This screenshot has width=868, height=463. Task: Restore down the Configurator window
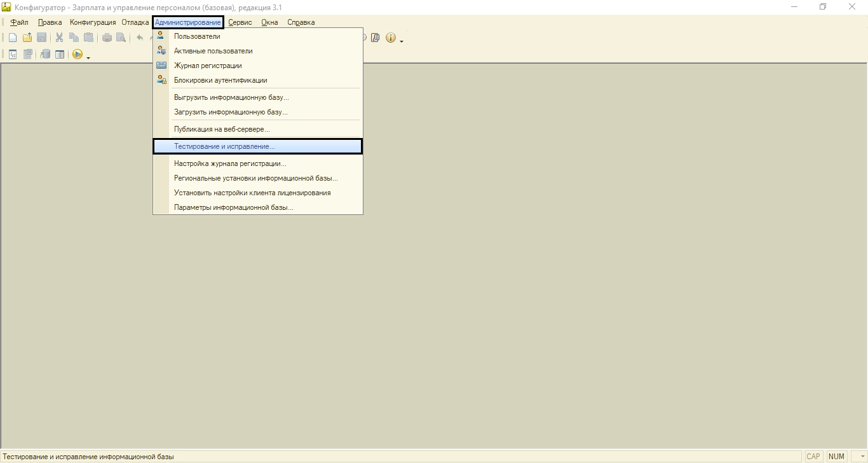point(823,7)
